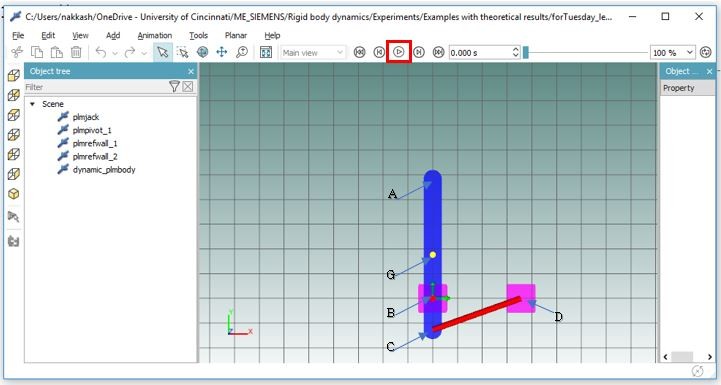Click the Redo arrow icon
Viewport: 721px width, 385px height.
130,52
